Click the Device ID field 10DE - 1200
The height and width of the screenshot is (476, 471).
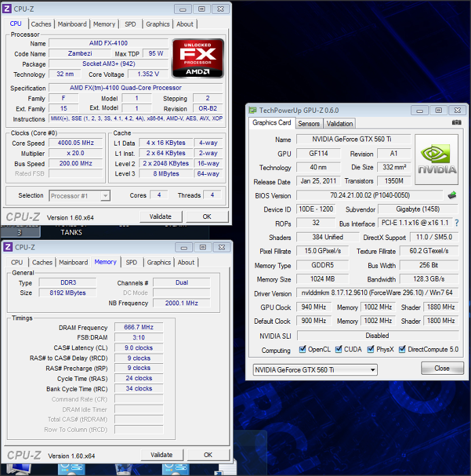(316, 209)
